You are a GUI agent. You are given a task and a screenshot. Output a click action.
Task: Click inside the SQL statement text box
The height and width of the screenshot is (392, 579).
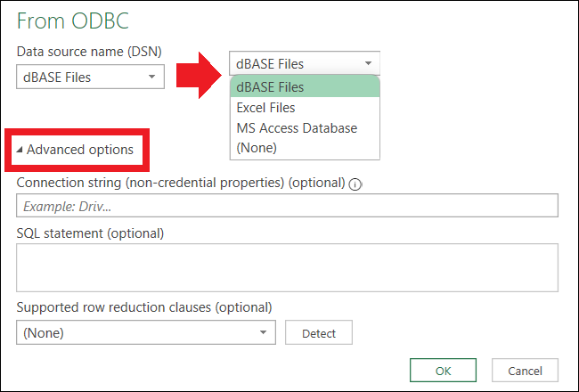[x=287, y=267]
